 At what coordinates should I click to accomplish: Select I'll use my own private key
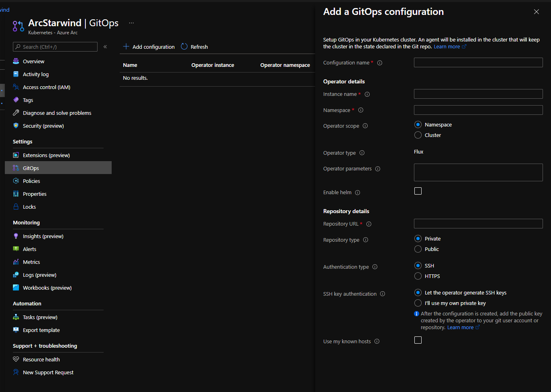pos(418,303)
